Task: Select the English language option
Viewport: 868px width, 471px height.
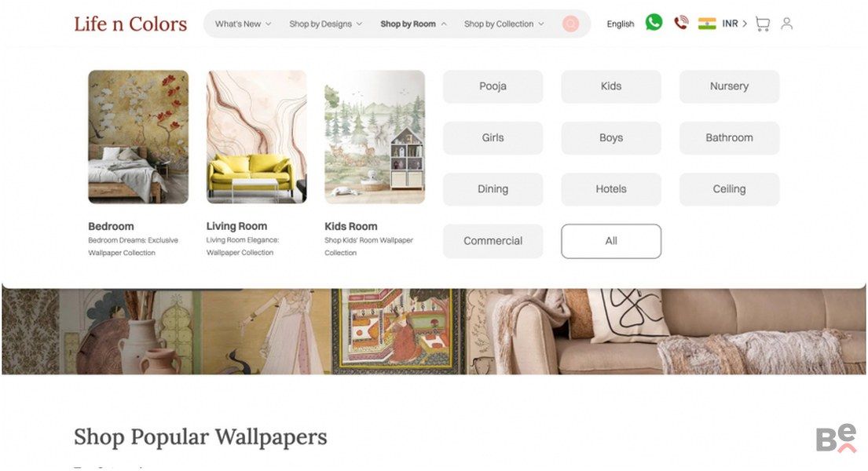Action: [x=620, y=24]
